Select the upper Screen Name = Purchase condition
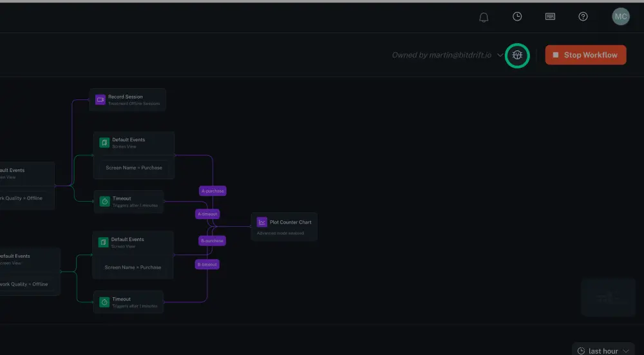The width and height of the screenshot is (644, 355). click(134, 168)
